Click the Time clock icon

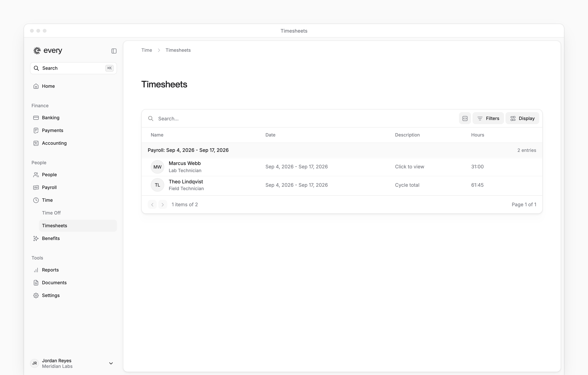(36, 200)
